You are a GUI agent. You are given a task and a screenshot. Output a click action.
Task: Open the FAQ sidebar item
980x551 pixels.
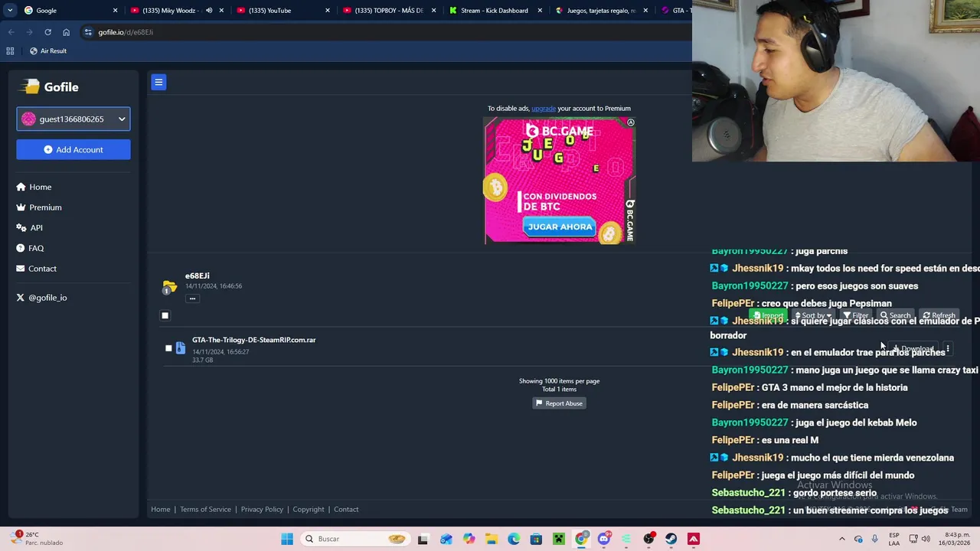(30, 249)
